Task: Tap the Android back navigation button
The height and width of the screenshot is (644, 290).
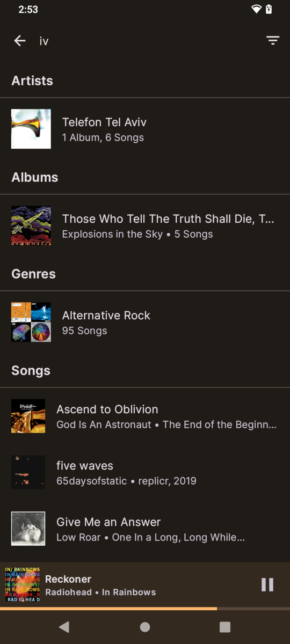Action: [x=64, y=627]
